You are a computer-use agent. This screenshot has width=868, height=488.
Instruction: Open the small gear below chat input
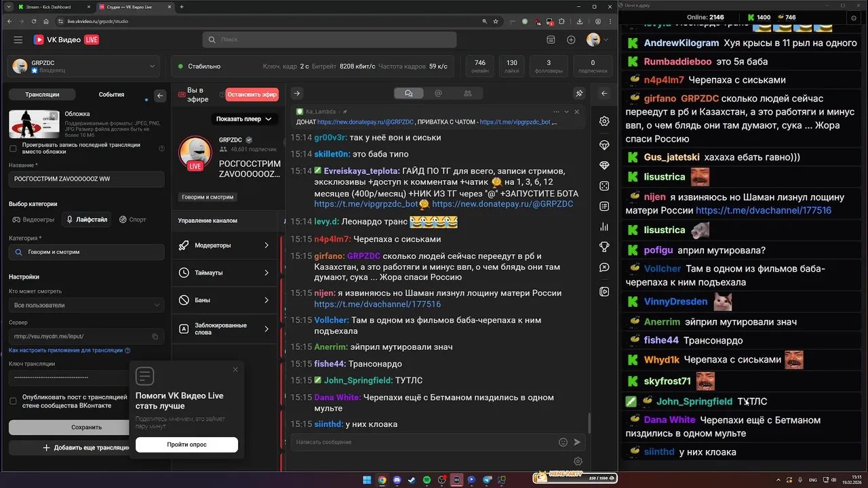point(578,462)
